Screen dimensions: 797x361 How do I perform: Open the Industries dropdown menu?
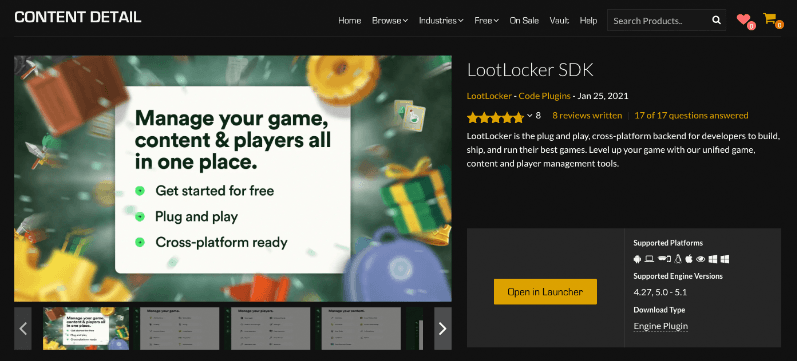point(441,21)
